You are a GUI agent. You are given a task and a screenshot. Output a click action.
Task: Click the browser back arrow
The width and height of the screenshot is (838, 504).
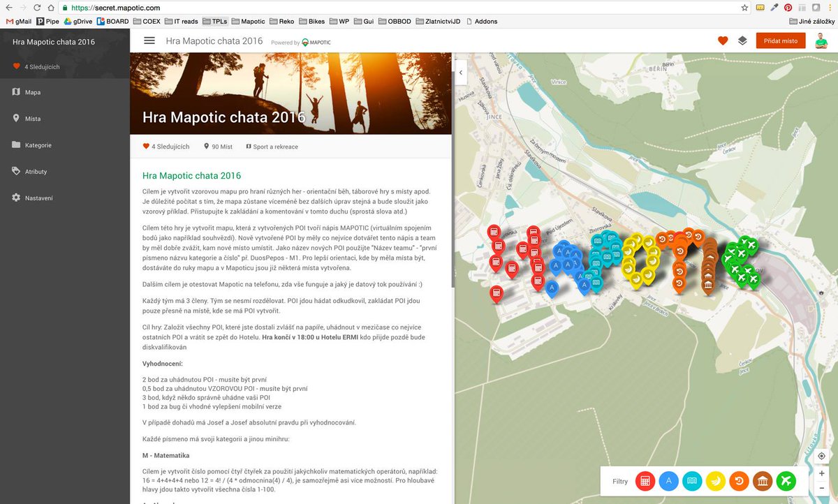8,8
